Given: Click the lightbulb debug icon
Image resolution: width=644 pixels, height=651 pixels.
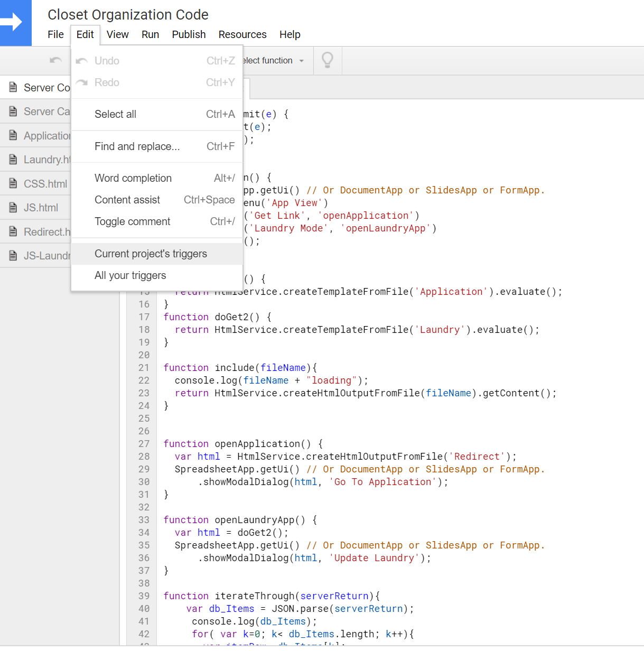Looking at the screenshot, I should pyautogui.click(x=328, y=60).
